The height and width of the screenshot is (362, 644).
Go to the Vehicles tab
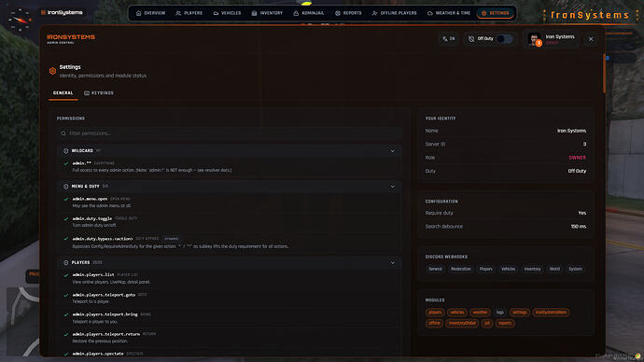pos(227,13)
